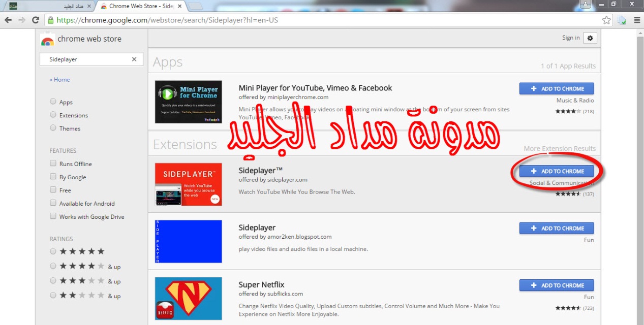The image size is (644, 325).
Task: Enable the By Google checkbox
Action: pos(53,177)
